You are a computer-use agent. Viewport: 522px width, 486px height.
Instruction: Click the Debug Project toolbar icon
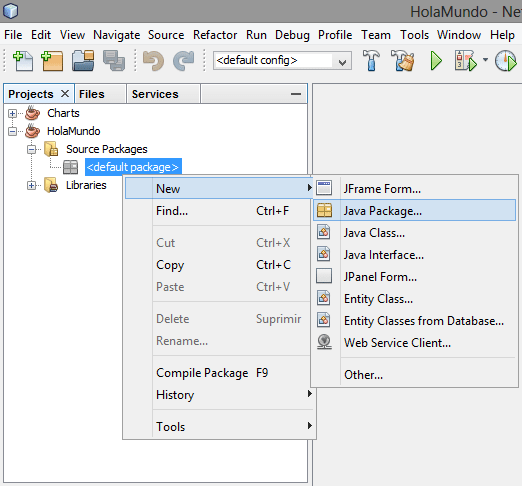(466, 61)
